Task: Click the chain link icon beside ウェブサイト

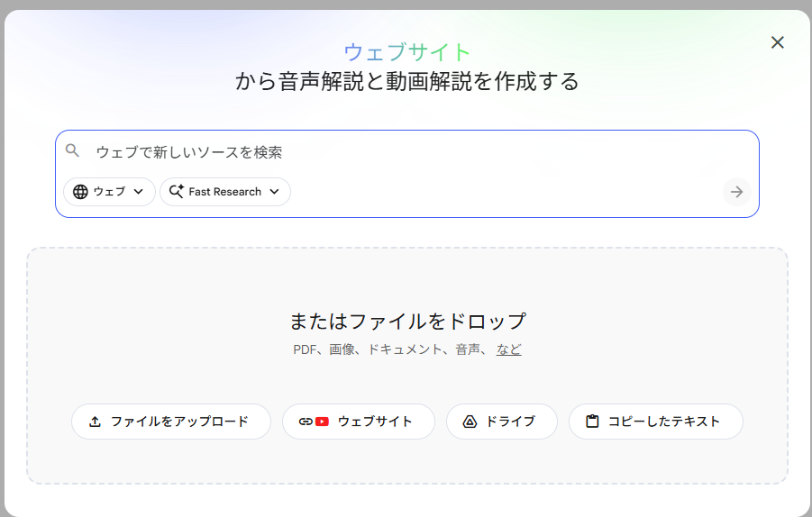Action: pos(306,422)
